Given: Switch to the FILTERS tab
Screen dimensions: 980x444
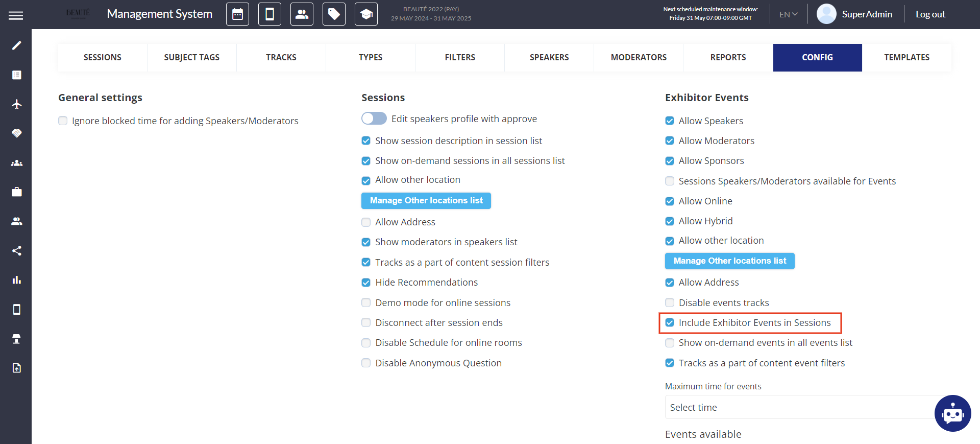Looking at the screenshot, I should [460, 58].
